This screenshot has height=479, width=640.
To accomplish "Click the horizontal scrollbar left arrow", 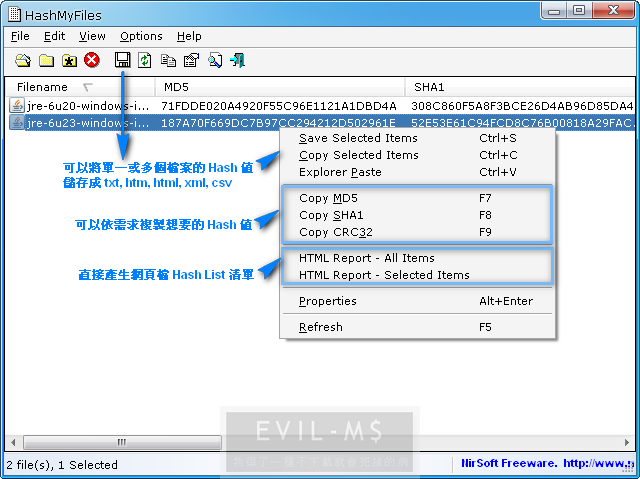I will click(x=13, y=442).
